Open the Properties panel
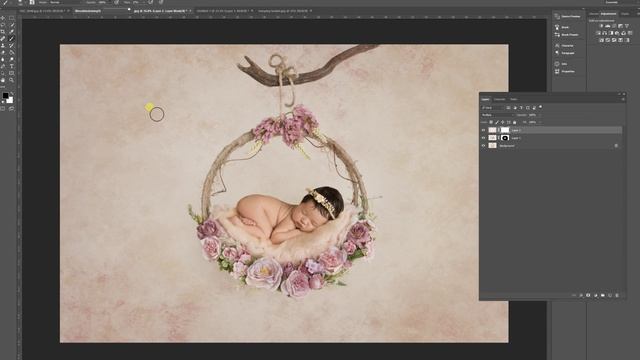Screen dimensions: 640x360 (x=565, y=71)
